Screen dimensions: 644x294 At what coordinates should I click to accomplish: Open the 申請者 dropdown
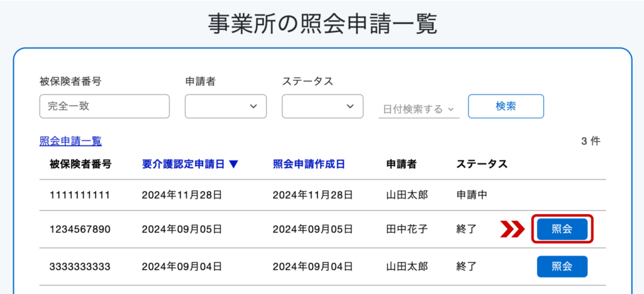click(226, 106)
